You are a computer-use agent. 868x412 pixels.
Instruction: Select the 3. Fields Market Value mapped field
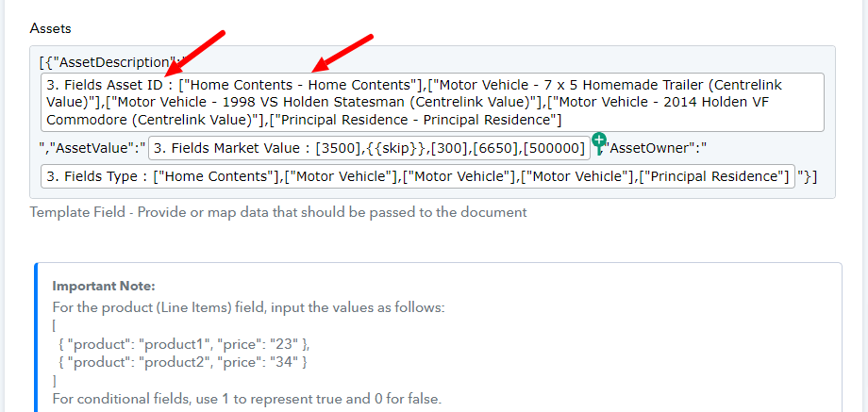pos(370,148)
